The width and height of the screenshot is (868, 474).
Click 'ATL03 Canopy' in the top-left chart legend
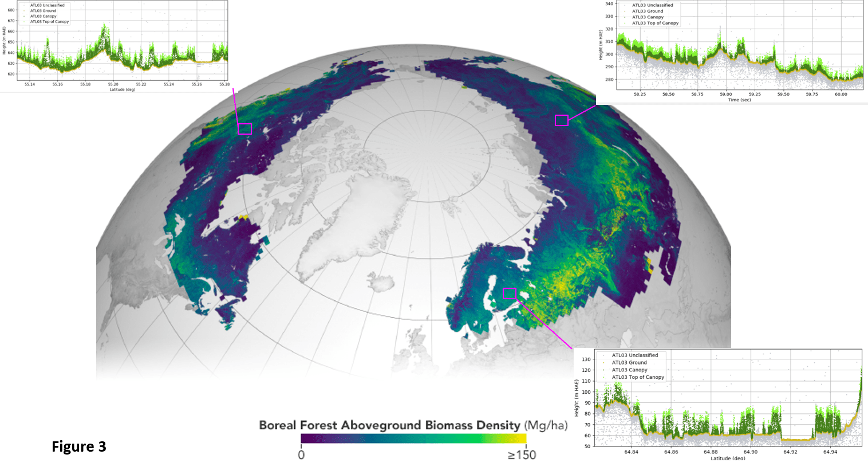[44, 16]
